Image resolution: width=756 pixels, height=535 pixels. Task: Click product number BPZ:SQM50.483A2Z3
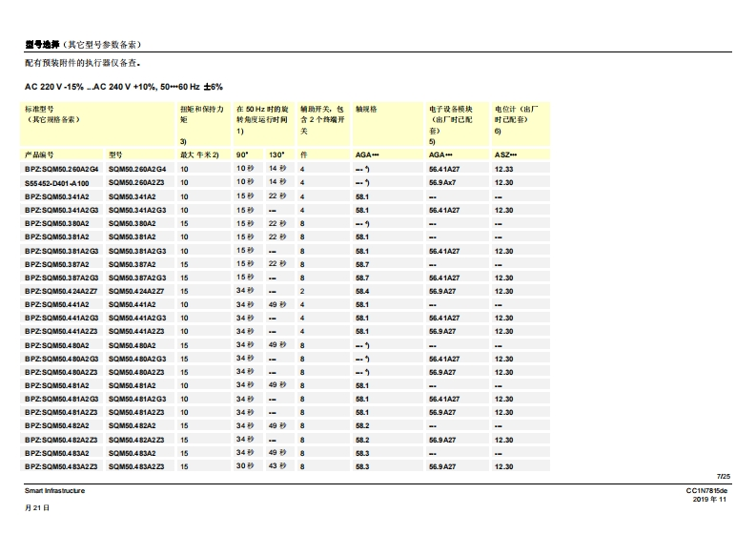[x=61, y=466]
